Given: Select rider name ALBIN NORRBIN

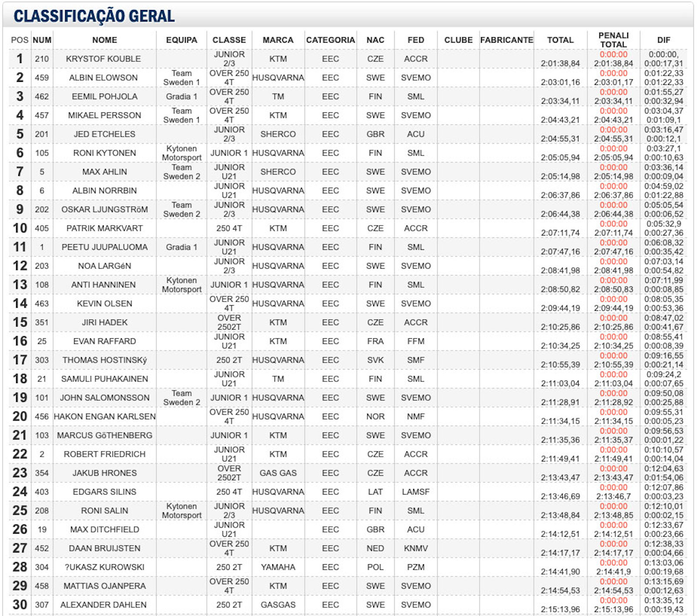Looking at the screenshot, I should coord(105,191).
